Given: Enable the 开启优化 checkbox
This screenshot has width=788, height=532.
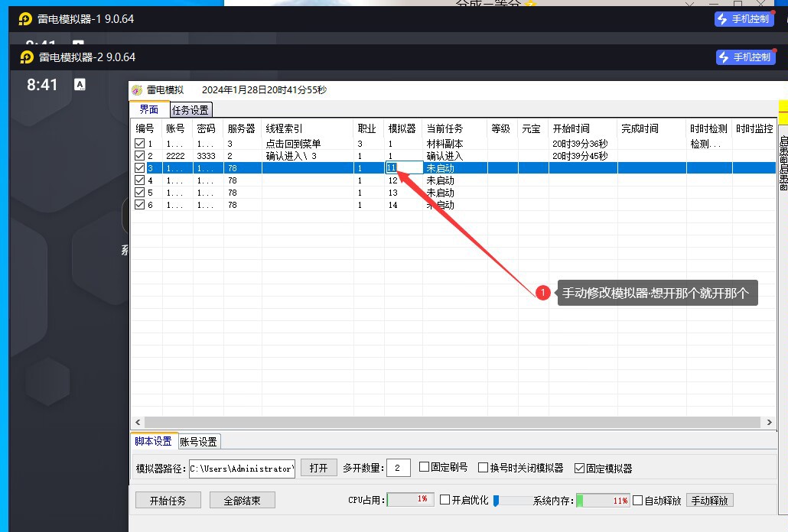Looking at the screenshot, I should [x=444, y=500].
